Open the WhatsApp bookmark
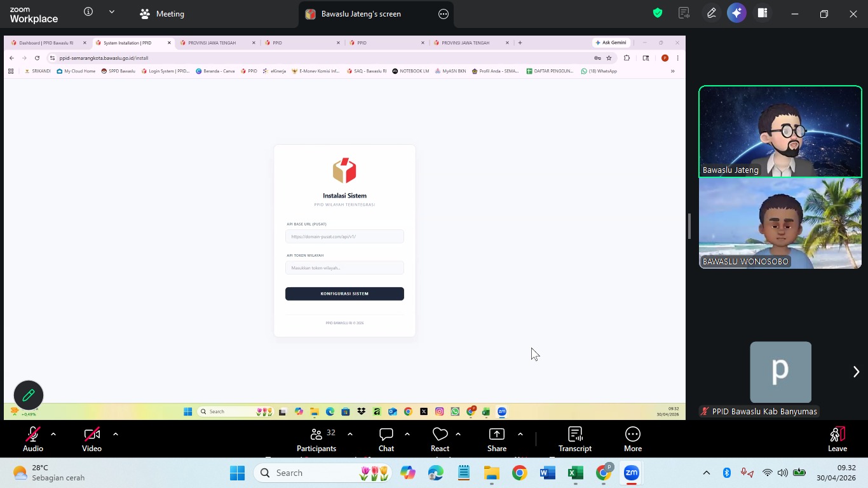The width and height of the screenshot is (868, 488). [599, 71]
